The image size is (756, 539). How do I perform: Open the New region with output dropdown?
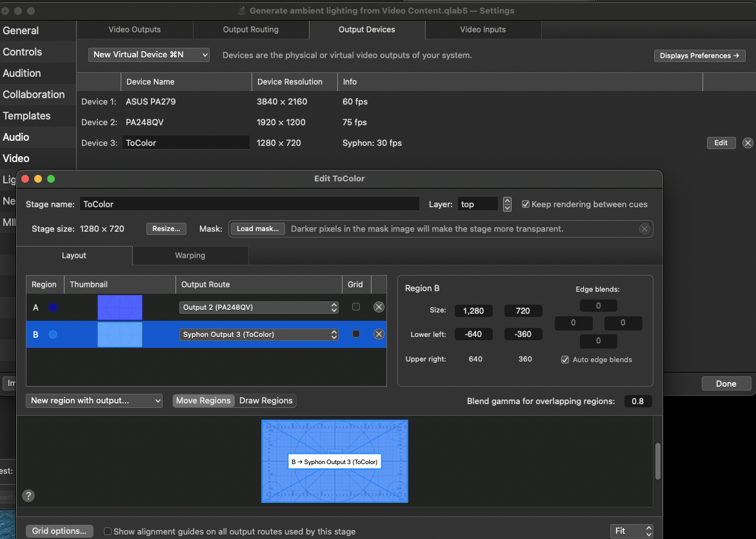(x=94, y=400)
